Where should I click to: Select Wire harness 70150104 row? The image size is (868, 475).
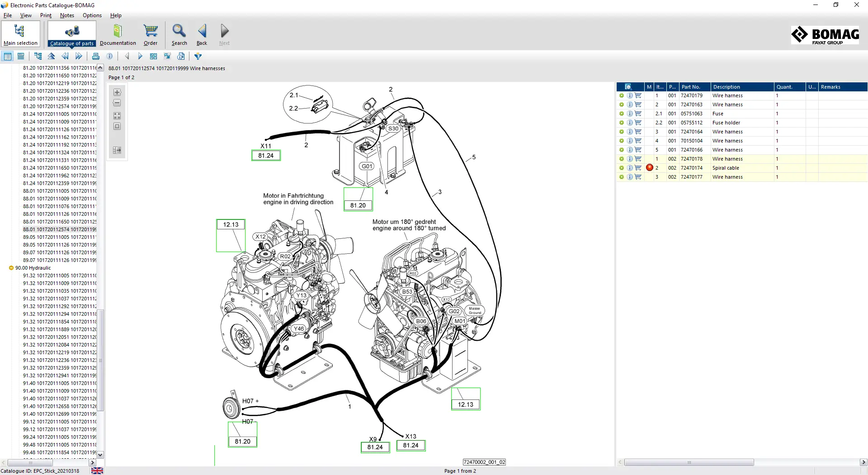(742, 141)
